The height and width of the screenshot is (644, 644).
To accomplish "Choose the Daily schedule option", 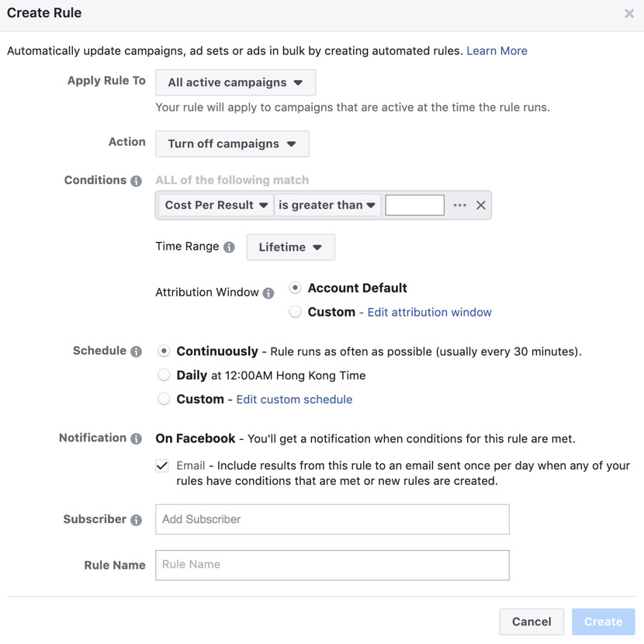I will click(x=164, y=376).
